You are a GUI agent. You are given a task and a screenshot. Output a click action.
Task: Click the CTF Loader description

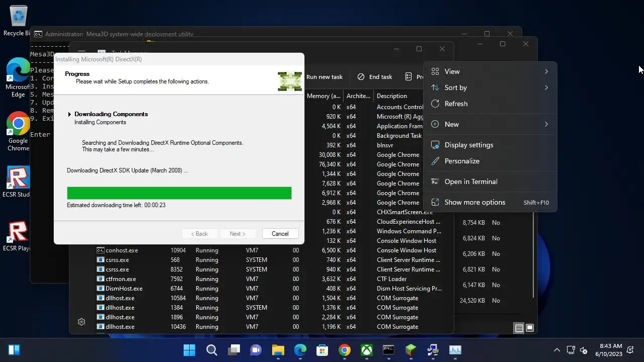tap(392, 279)
